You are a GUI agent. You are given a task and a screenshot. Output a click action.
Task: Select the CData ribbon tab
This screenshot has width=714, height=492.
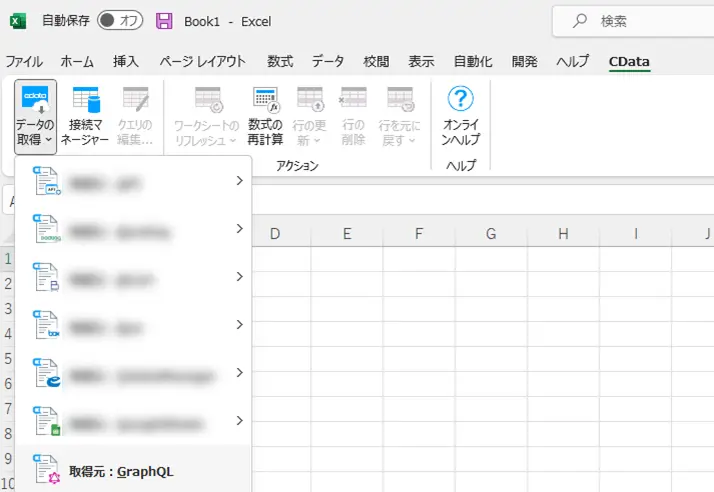[x=629, y=62]
